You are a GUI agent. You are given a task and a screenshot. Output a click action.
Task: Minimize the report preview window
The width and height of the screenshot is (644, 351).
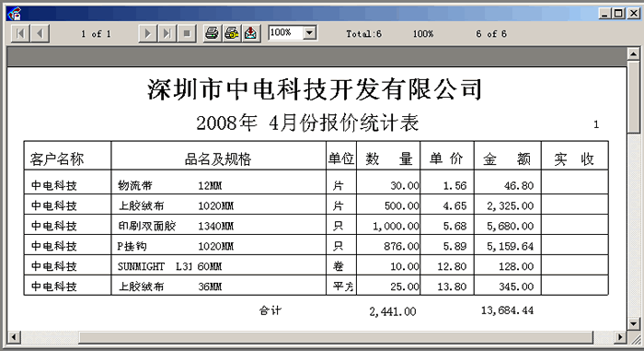(x=604, y=14)
